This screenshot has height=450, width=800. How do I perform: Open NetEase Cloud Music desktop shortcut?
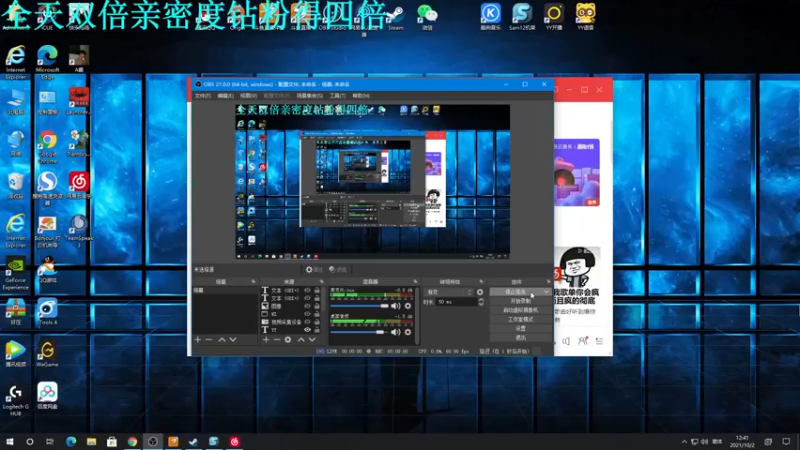(x=79, y=186)
